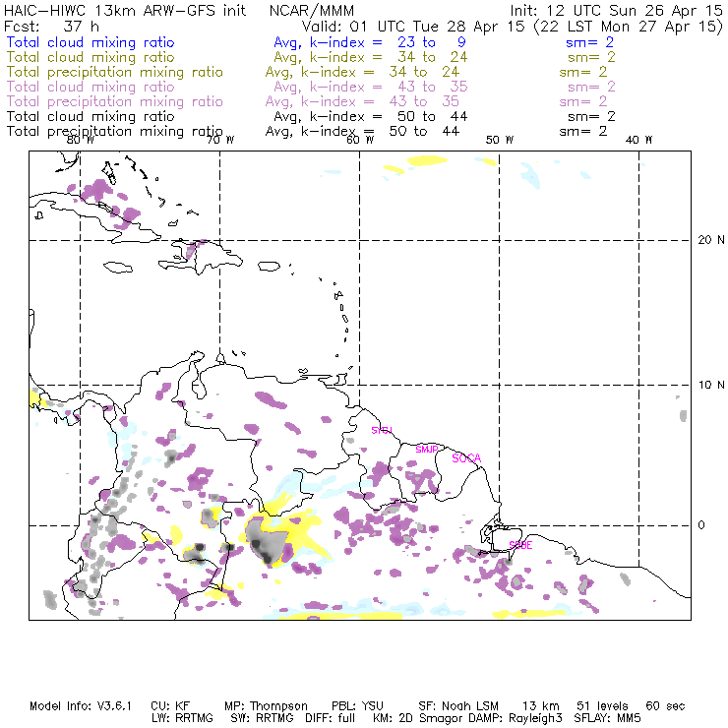This screenshot has height=728, width=728.
Task: Click the '70 W' longitude label
Action: click(220, 140)
